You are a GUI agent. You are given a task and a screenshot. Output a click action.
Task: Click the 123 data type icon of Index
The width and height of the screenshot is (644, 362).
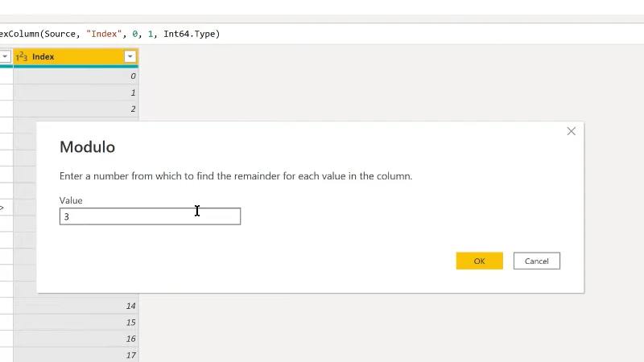point(22,56)
